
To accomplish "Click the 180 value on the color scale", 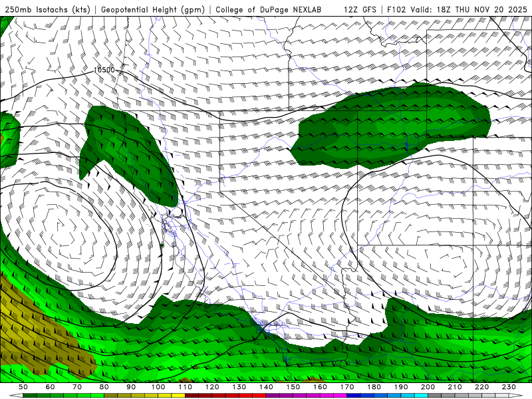I will pos(374,387).
